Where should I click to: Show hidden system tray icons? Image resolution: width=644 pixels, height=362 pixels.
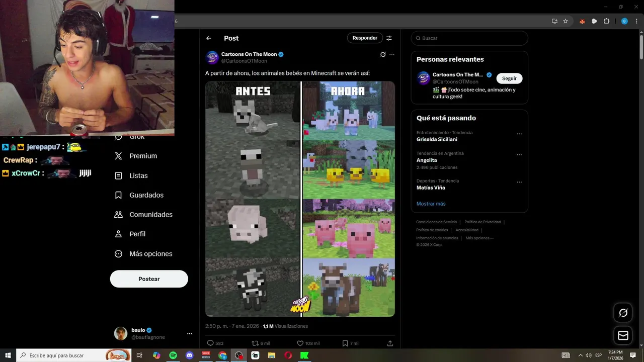coord(580,355)
